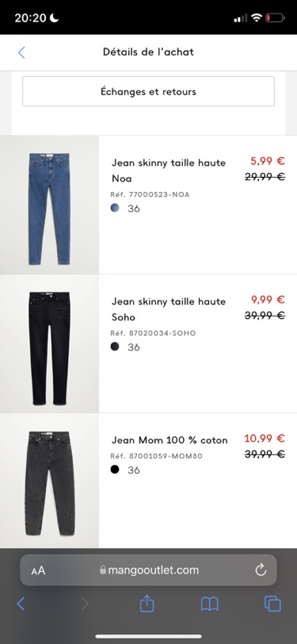Open Jean Mom 100 % coton title

[x=169, y=440]
